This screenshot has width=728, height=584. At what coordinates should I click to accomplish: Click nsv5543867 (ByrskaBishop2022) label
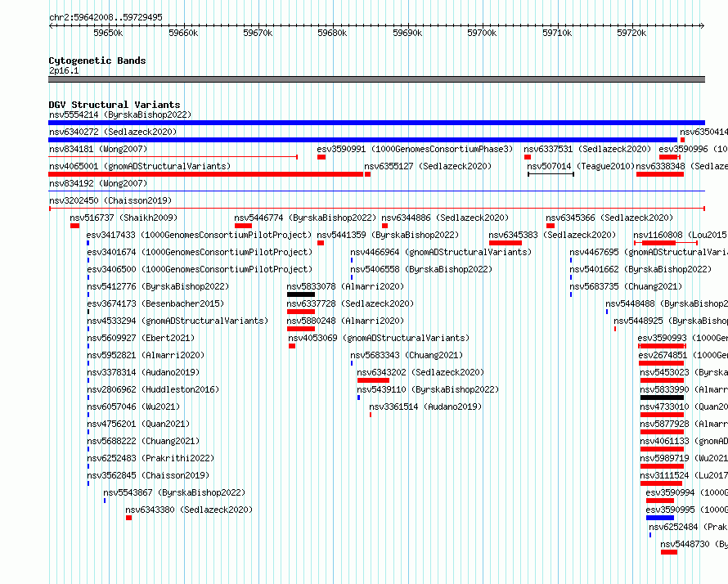point(174,492)
